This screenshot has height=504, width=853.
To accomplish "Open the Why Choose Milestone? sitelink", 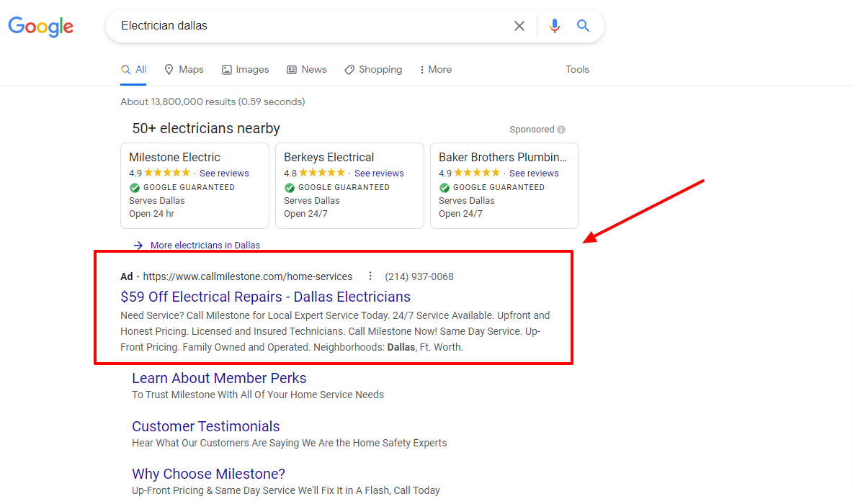I will pyautogui.click(x=208, y=474).
